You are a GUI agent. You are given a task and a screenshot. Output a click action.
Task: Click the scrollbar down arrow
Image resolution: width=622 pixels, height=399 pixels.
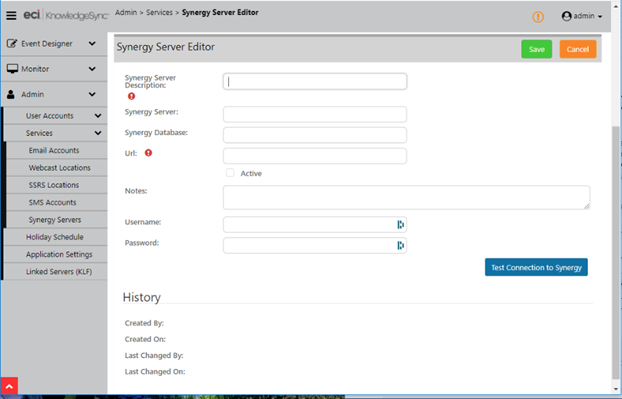tap(616, 389)
